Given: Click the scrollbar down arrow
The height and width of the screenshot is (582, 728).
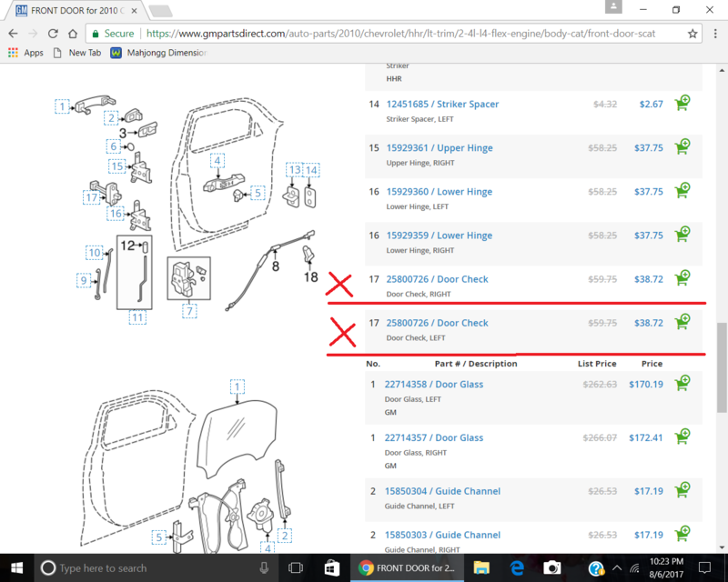Looking at the screenshot, I should point(722,547).
